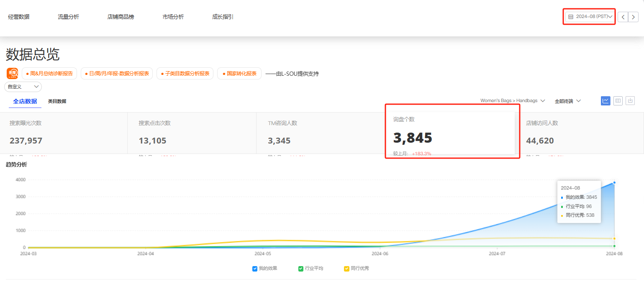
Task: Uncheck the 我的效果 legend checkbox
Action: click(255, 269)
